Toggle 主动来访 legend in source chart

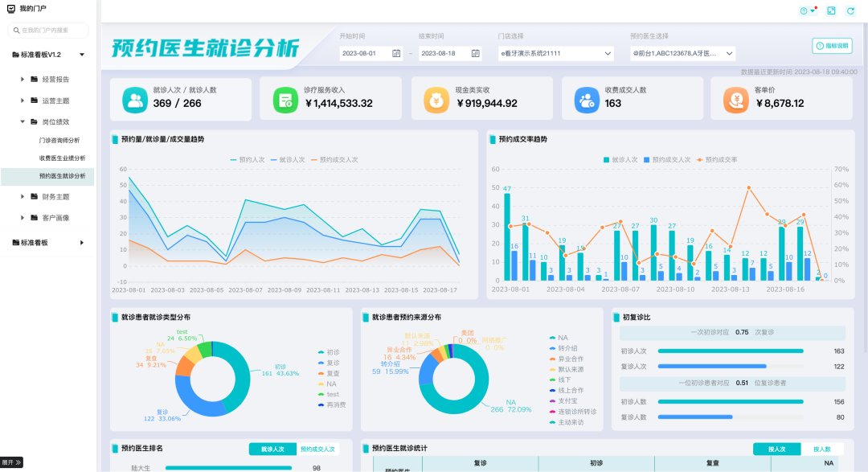pos(567,422)
